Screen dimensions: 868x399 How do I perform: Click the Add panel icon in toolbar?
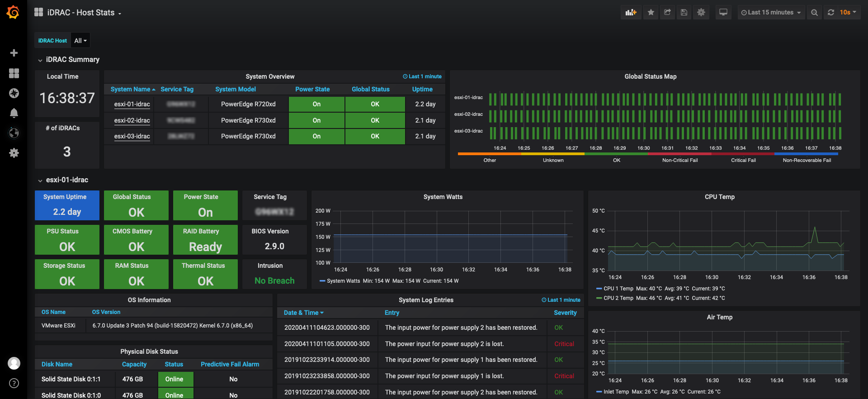point(631,13)
